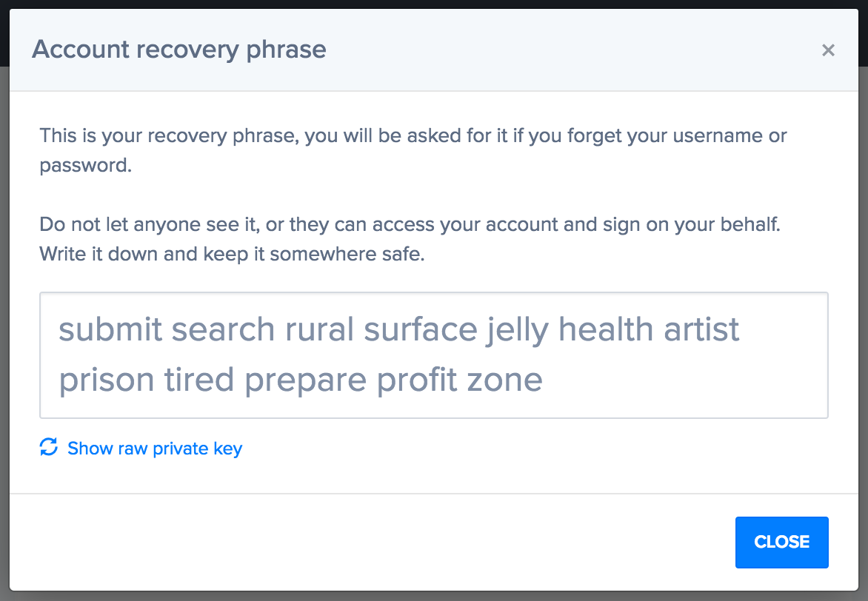Click the 'Write it down' instruction line
The image size is (868, 601).
coord(232,254)
